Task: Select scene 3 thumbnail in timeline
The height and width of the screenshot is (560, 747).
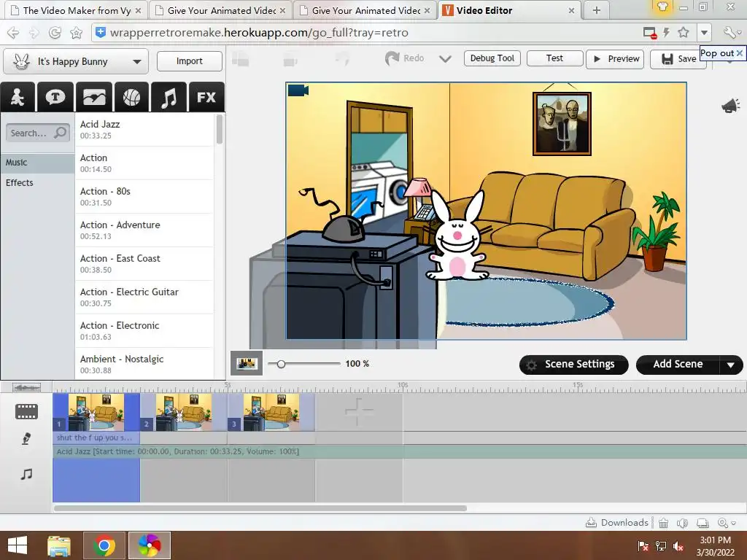Action: coord(271,412)
